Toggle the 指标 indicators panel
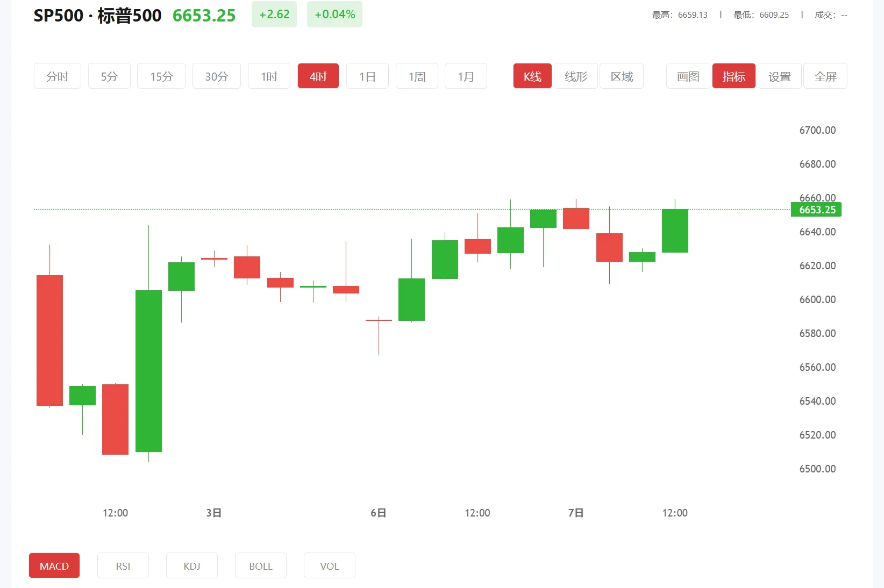This screenshot has width=884, height=588. 734,76
